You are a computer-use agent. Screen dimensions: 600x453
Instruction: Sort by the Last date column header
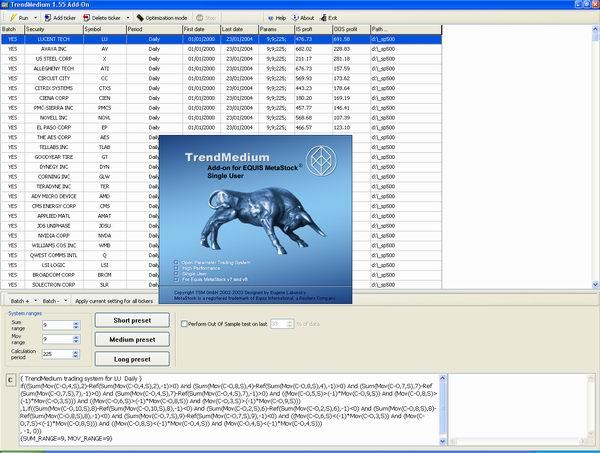[240, 29]
